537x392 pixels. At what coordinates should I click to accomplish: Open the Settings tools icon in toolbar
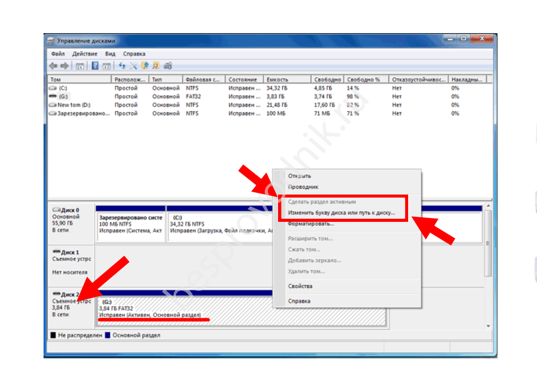pyautogui.click(x=134, y=66)
